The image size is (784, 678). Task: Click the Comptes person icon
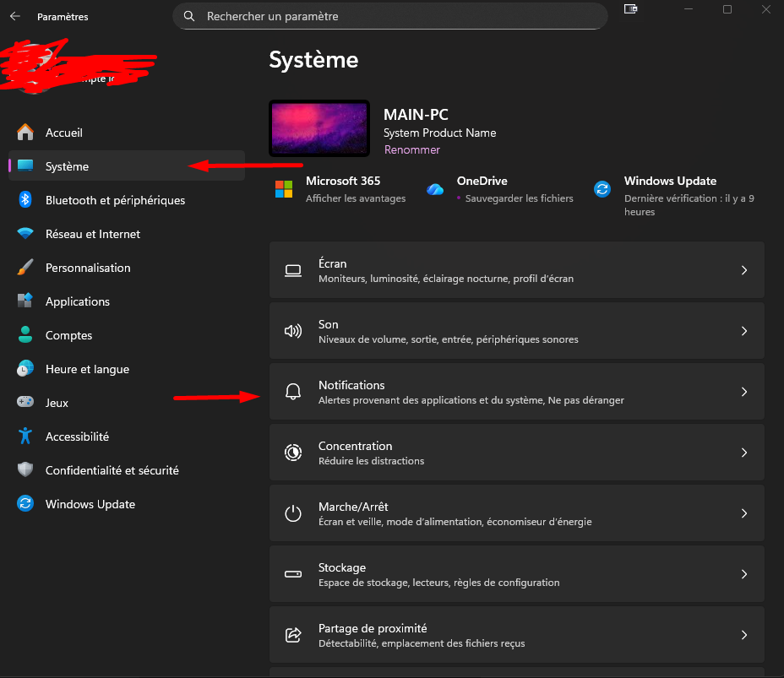25,334
